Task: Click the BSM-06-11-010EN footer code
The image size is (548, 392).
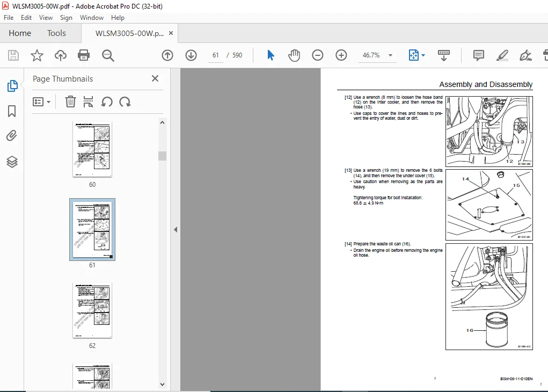Action: [516, 379]
